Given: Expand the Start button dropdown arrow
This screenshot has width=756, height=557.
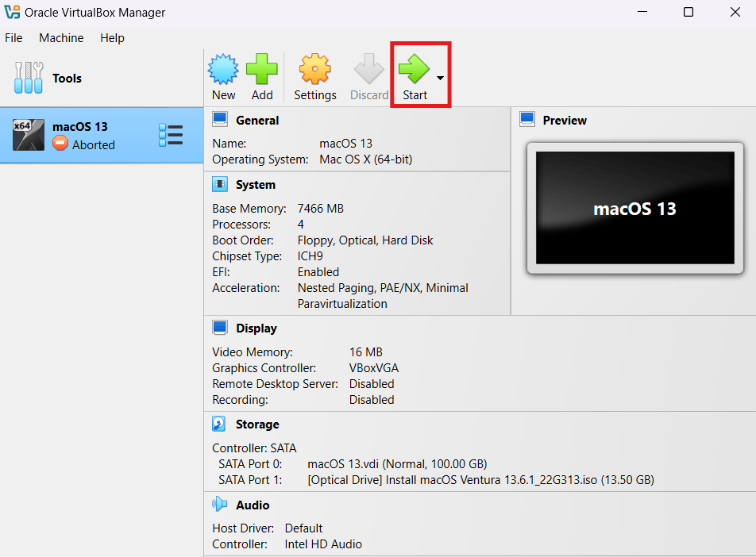Looking at the screenshot, I should coord(440,78).
